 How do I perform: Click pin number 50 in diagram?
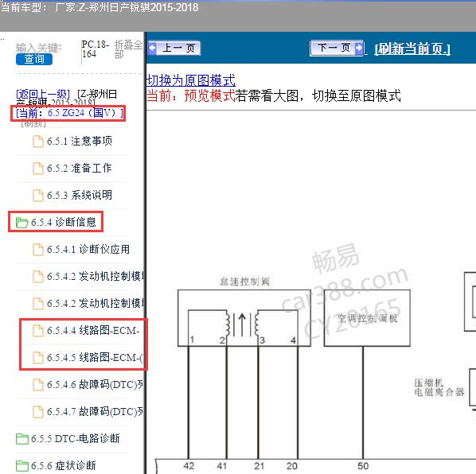363,466
